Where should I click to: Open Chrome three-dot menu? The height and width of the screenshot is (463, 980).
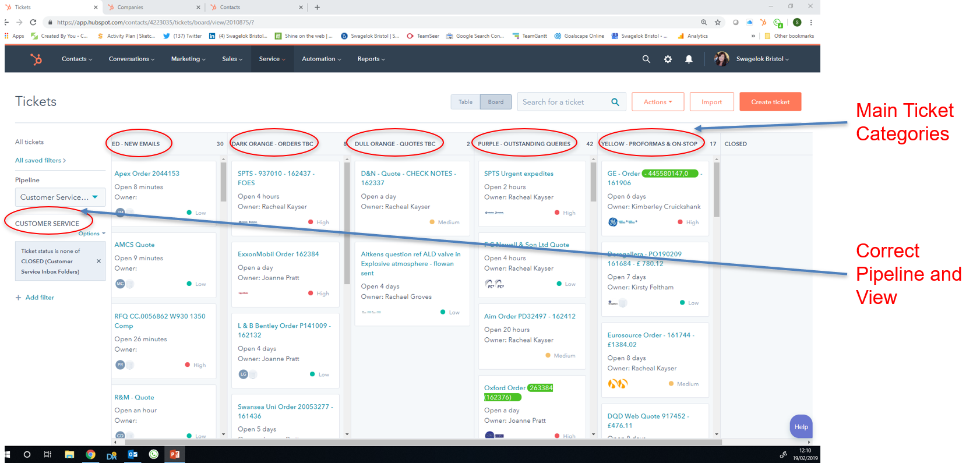pyautogui.click(x=811, y=22)
